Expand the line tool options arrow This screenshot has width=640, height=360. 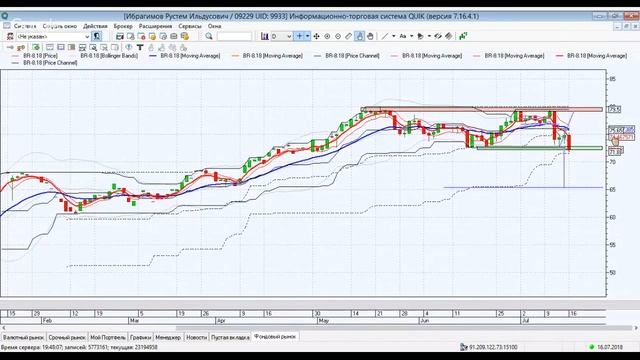(393, 36)
